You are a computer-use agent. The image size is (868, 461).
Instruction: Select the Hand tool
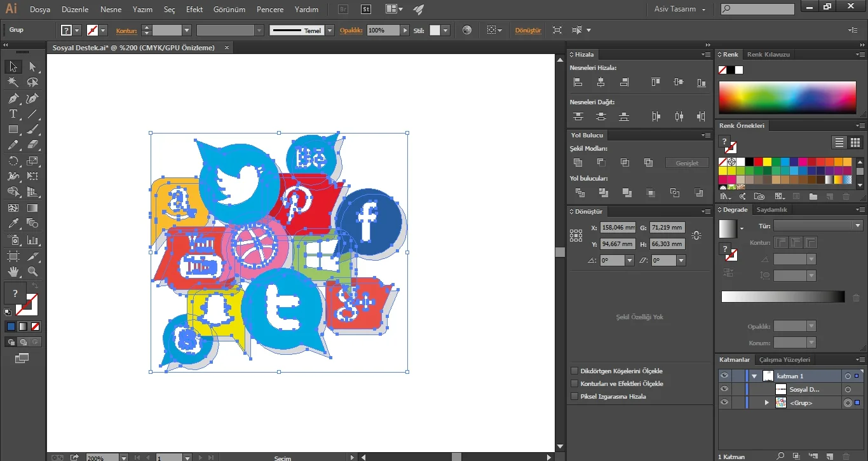[x=13, y=272]
